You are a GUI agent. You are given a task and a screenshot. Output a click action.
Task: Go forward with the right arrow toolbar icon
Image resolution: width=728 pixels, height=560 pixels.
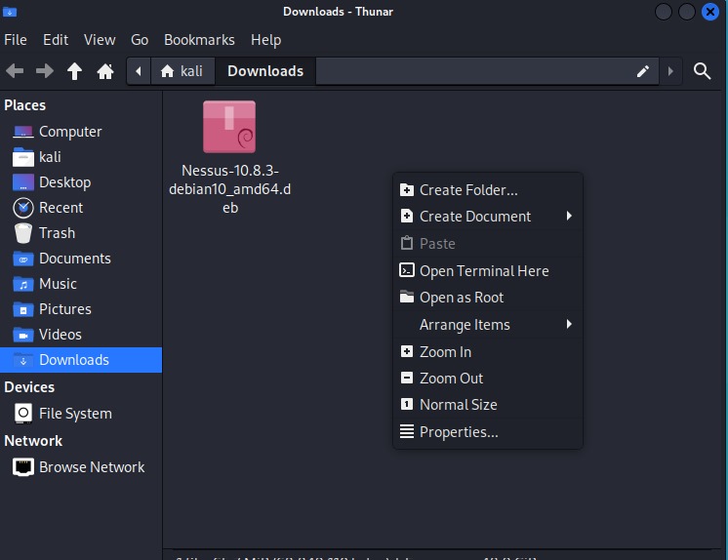coord(45,71)
